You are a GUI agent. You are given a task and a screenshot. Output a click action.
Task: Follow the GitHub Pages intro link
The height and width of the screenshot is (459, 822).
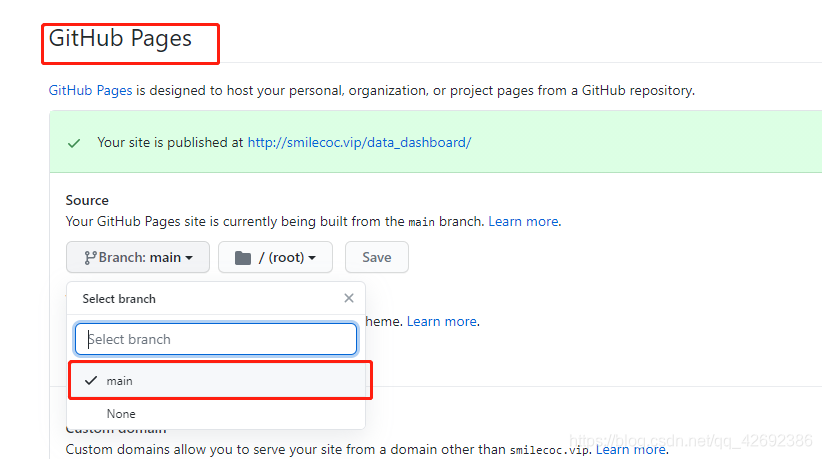[x=90, y=91]
